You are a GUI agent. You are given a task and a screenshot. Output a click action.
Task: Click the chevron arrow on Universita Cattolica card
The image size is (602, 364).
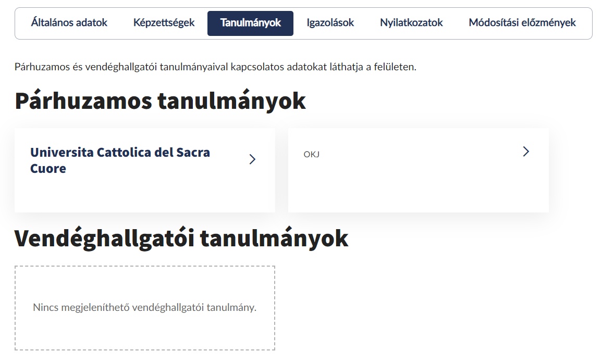coord(252,159)
